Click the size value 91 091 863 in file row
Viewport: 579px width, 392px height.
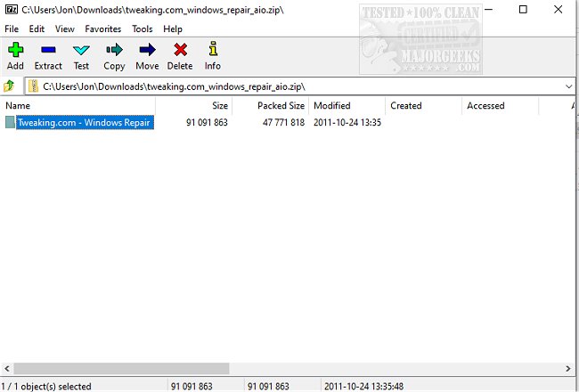pos(207,122)
